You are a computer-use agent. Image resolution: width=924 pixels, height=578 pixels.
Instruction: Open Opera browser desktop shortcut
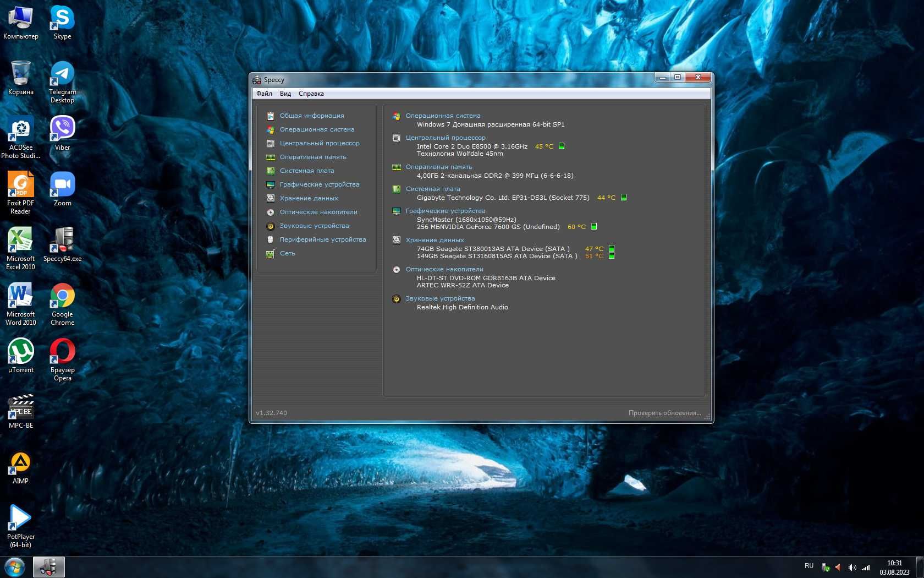pos(62,359)
